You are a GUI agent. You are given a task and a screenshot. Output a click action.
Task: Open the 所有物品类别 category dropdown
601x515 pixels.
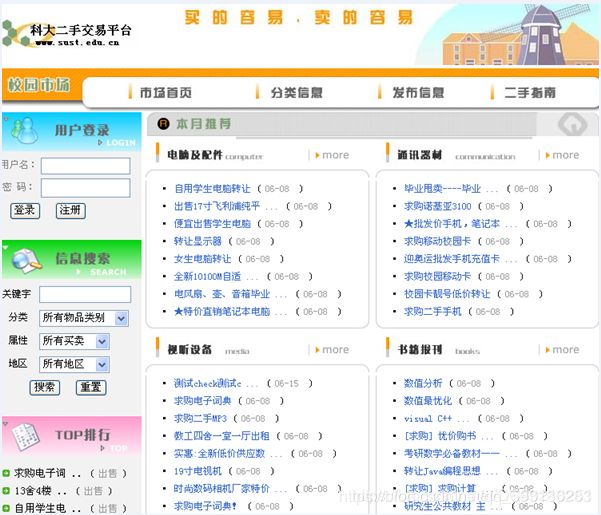click(x=84, y=318)
